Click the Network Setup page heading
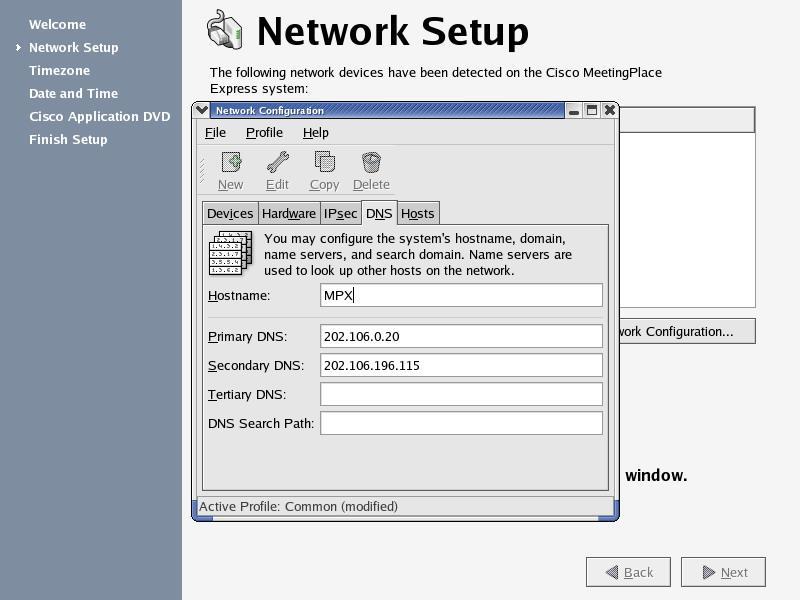 [x=393, y=31]
